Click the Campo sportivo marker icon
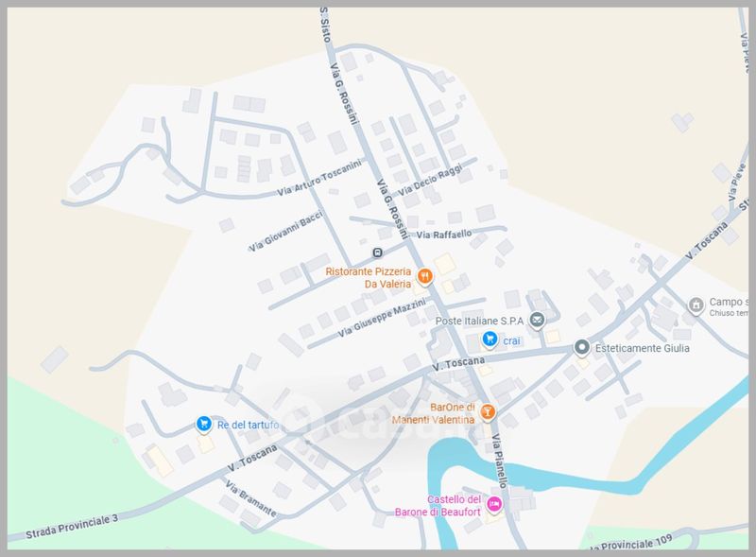The width and height of the screenshot is (756, 557). pos(696,305)
